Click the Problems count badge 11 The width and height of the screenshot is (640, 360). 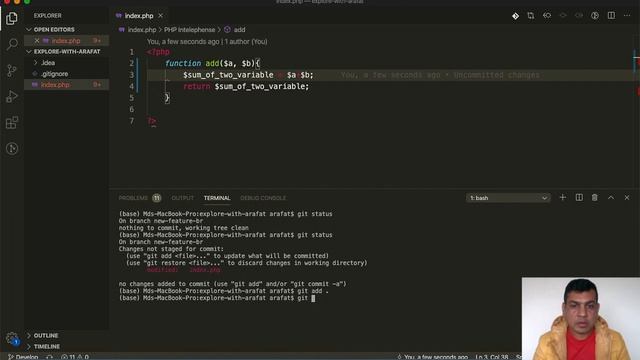[x=157, y=198]
